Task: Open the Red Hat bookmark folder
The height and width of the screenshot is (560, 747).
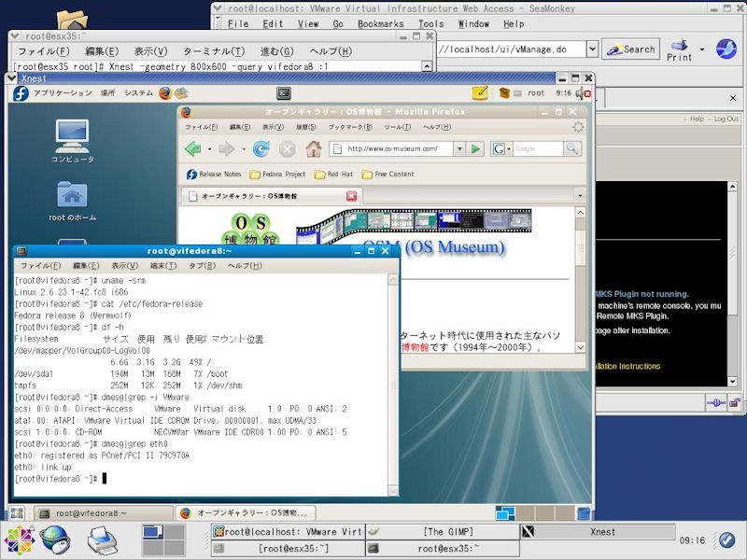Action: (334, 175)
